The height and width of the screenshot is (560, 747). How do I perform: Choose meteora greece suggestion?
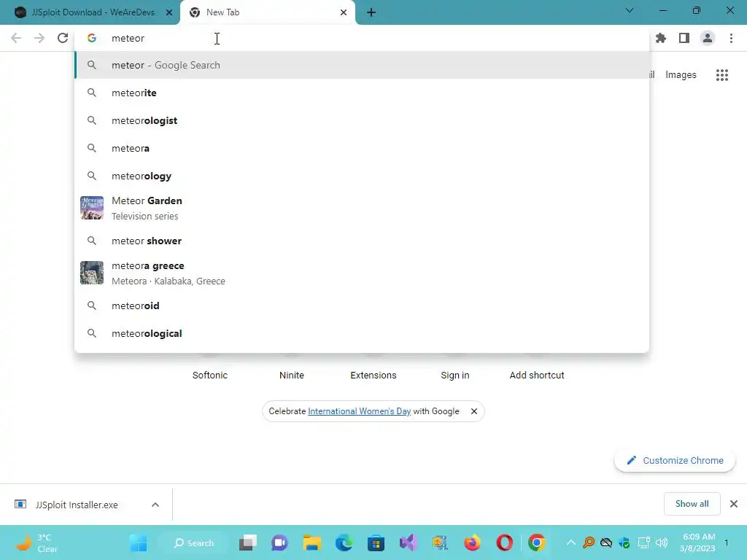[362, 273]
